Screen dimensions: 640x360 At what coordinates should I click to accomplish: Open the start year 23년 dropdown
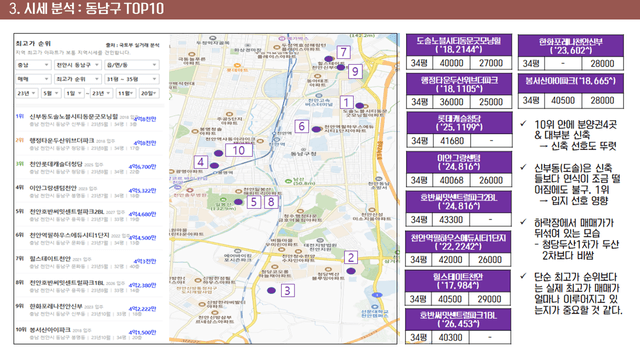(x=27, y=93)
